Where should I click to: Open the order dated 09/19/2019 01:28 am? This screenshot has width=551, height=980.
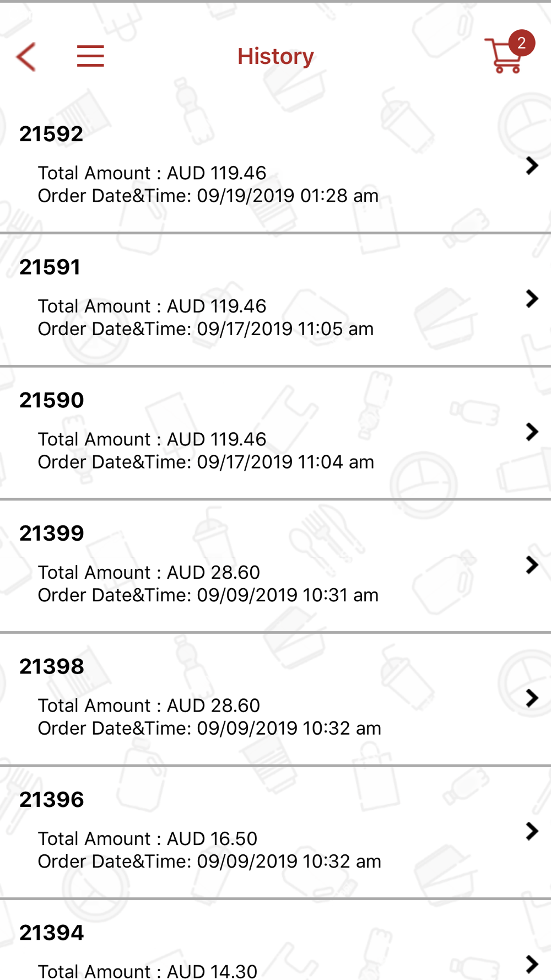(275, 166)
